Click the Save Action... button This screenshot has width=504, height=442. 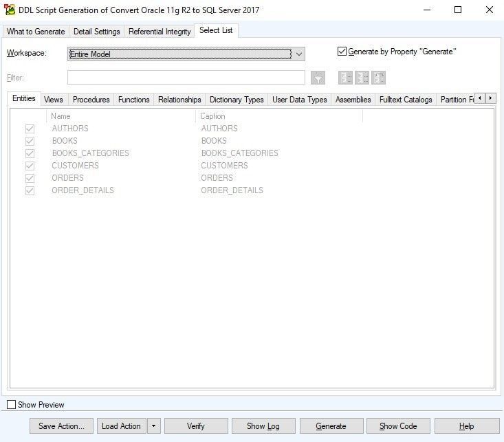[61, 426]
